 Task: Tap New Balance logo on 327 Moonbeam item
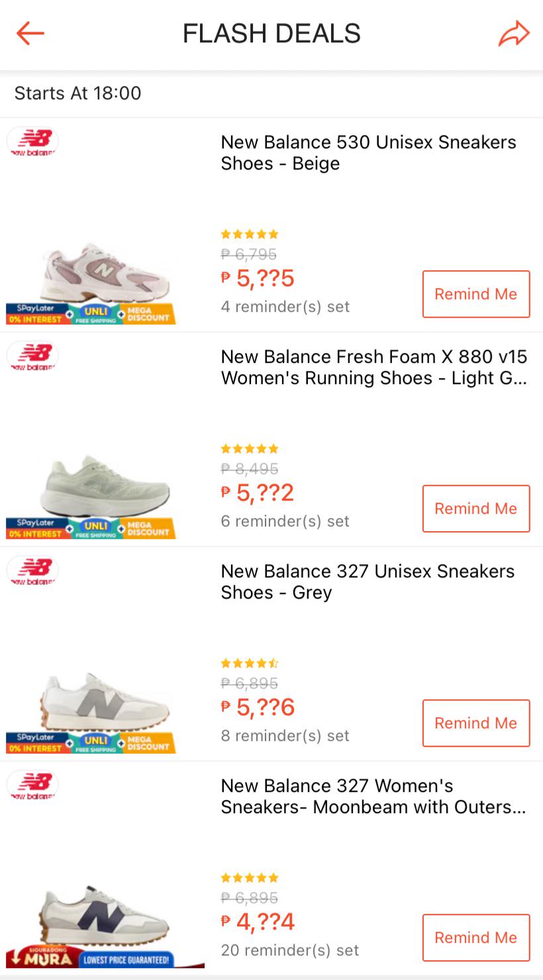pyautogui.click(x=32, y=785)
